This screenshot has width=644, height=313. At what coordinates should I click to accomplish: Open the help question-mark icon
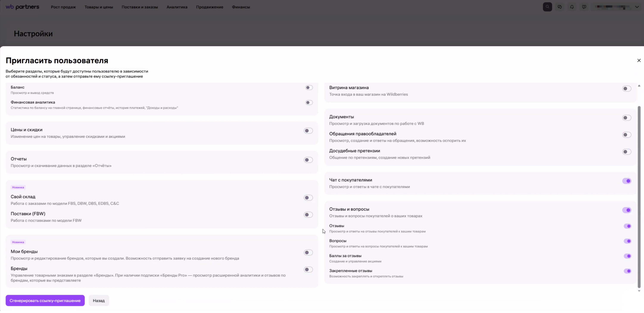pyautogui.click(x=584, y=7)
